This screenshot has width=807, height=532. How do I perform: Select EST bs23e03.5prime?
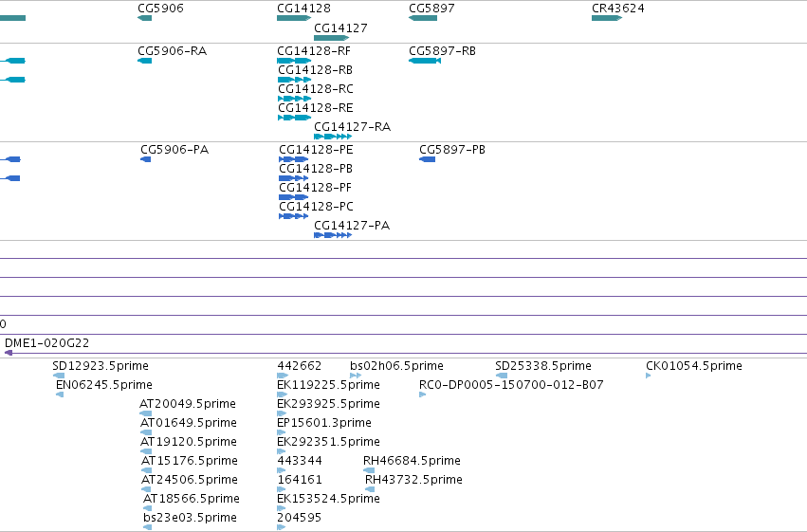click(190, 518)
